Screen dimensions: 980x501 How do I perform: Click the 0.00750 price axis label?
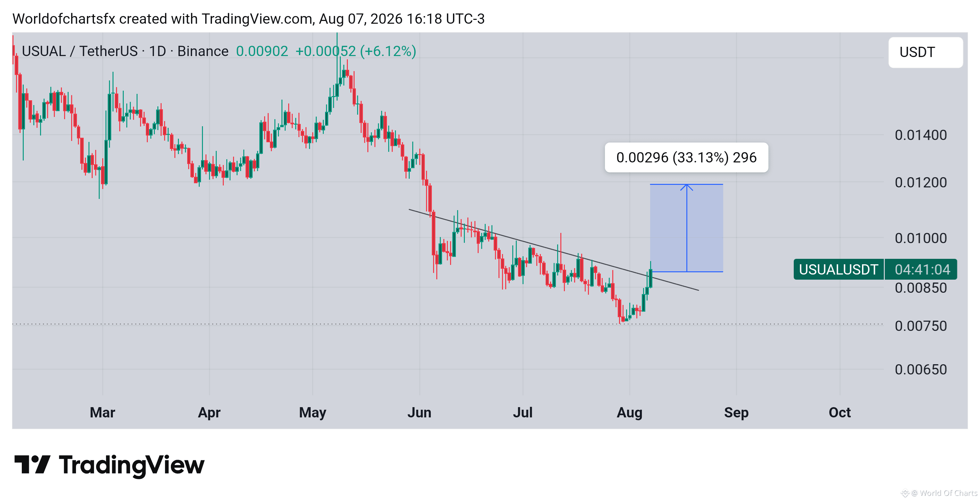[x=921, y=326]
